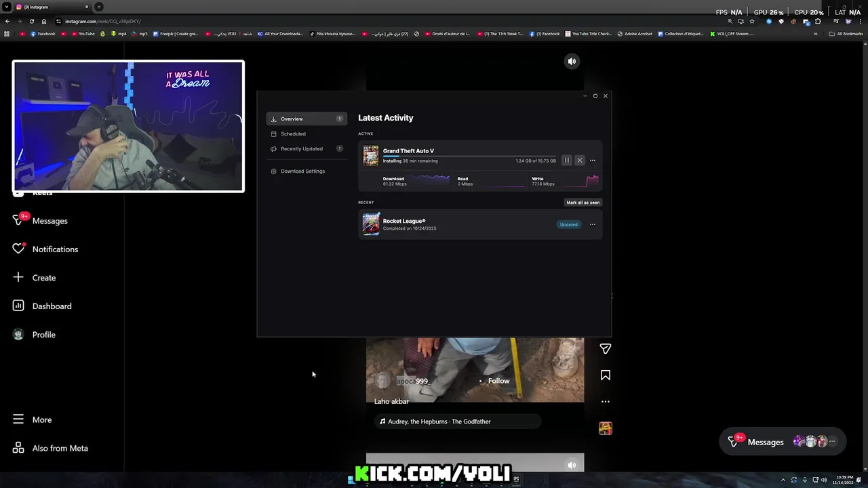This screenshot has width=868, height=488.
Task: Follow the apoca999_ account
Action: (498, 381)
